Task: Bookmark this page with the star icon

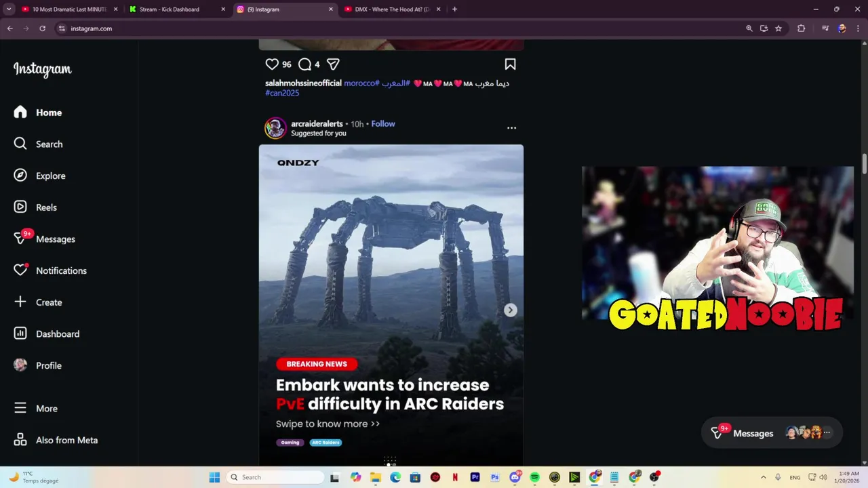Action: coord(778,28)
